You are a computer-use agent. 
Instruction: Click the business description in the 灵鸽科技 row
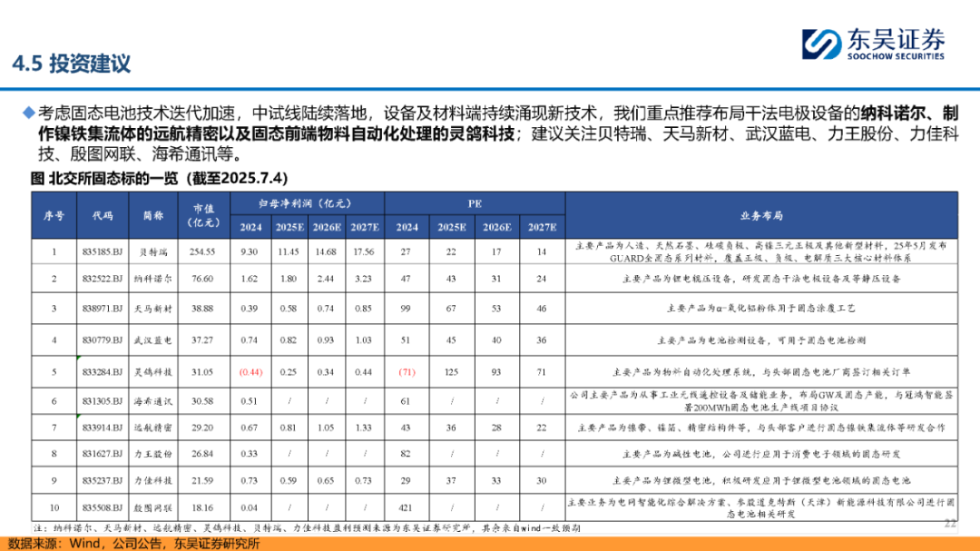pyautogui.click(x=761, y=372)
